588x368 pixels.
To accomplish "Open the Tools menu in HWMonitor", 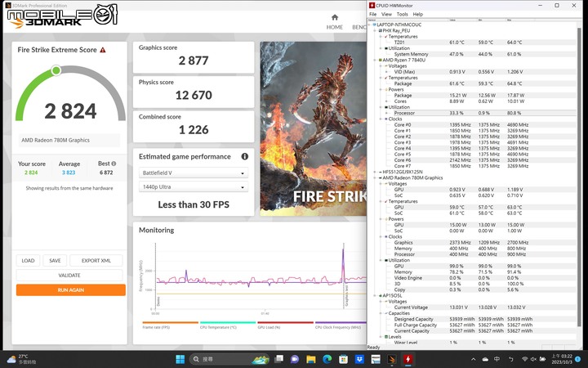I will (402, 14).
